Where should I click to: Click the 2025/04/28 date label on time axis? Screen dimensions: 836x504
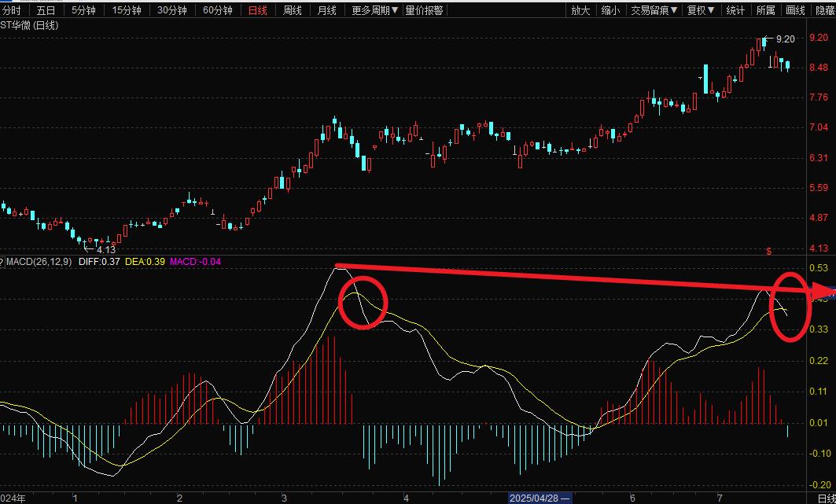click(539, 498)
